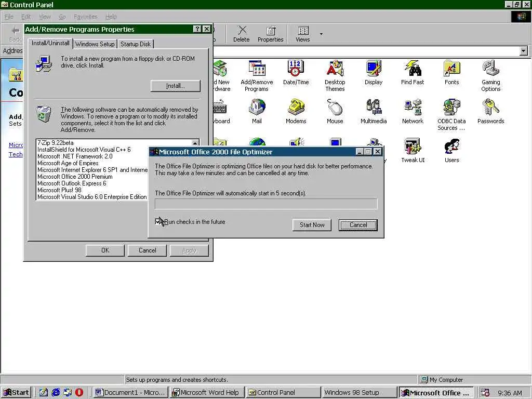
Task: Open the ODBC Data Sources icon
Action: click(451, 114)
